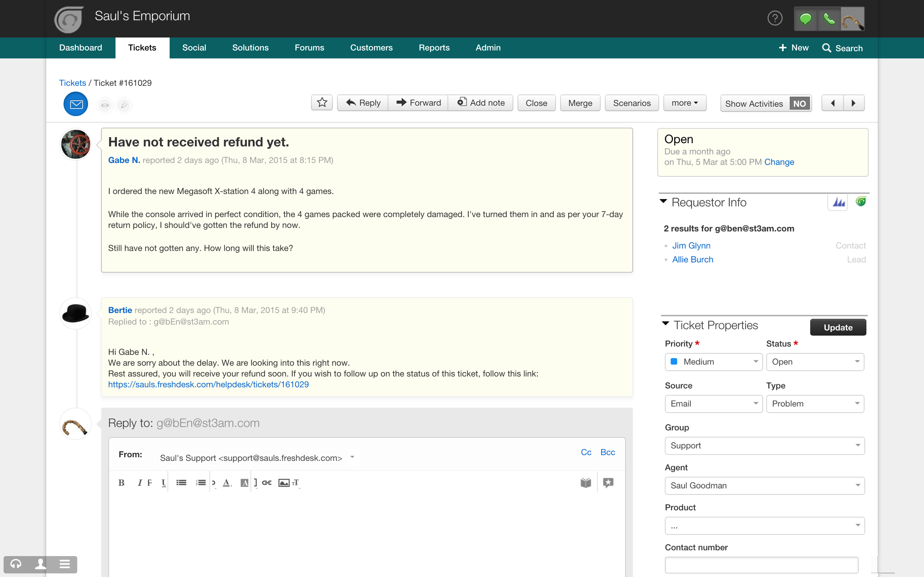Viewport: 924px width, 577px height.
Task: Insert a hyperlink with the link icon
Action: [266, 483]
